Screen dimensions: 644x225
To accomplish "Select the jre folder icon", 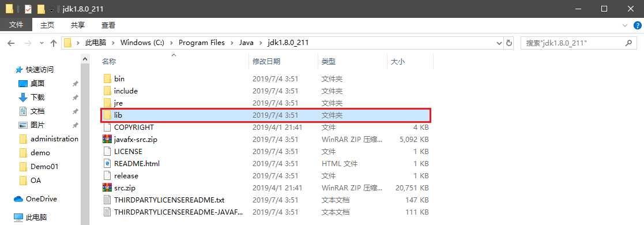I will coord(107,103).
